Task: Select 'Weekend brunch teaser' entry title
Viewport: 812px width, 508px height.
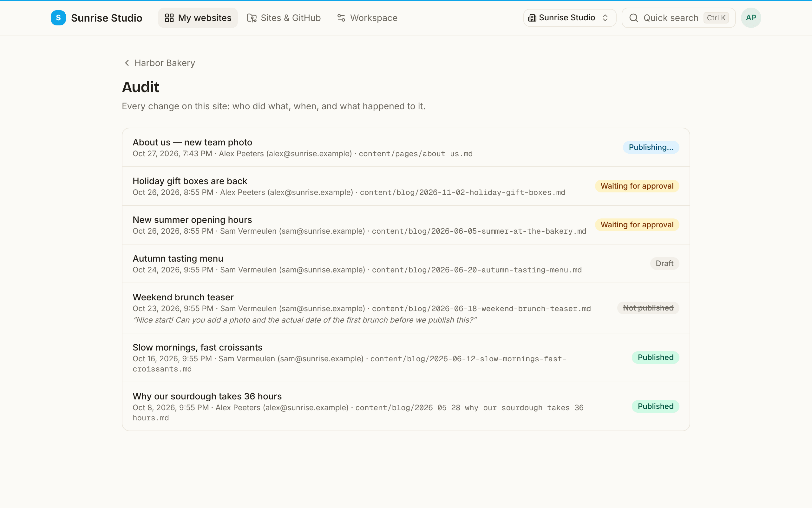Action: pyautogui.click(x=183, y=297)
